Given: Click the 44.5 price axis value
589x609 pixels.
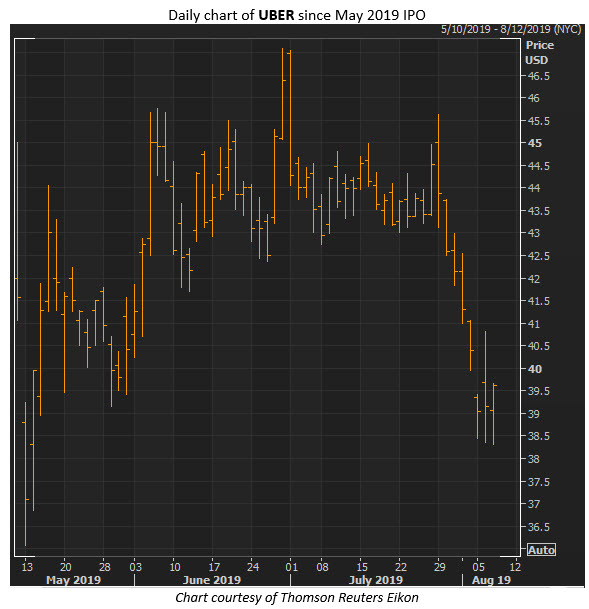Looking at the screenshot, I should pos(539,166).
